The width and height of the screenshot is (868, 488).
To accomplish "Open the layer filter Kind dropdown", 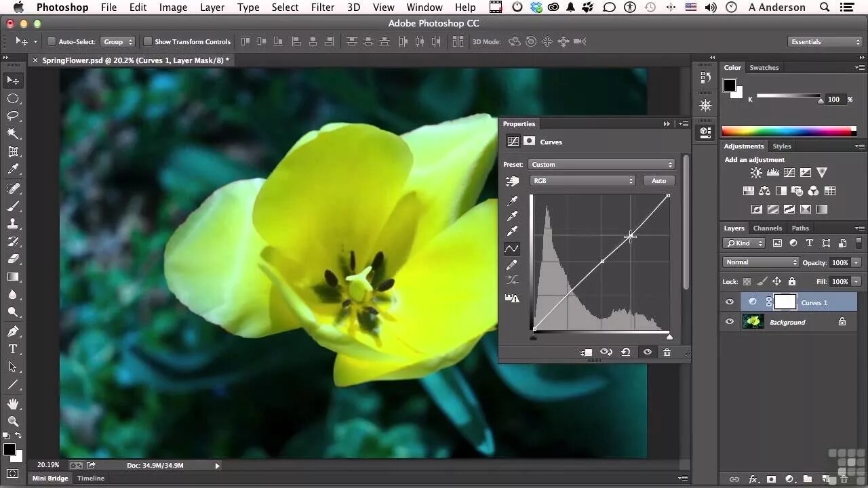I will tap(744, 243).
